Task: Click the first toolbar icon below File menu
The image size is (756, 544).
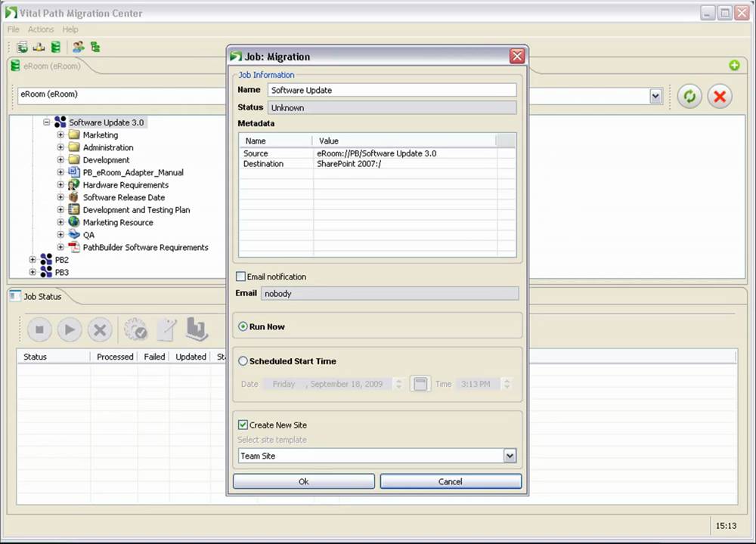Action: click(x=22, y=47)
